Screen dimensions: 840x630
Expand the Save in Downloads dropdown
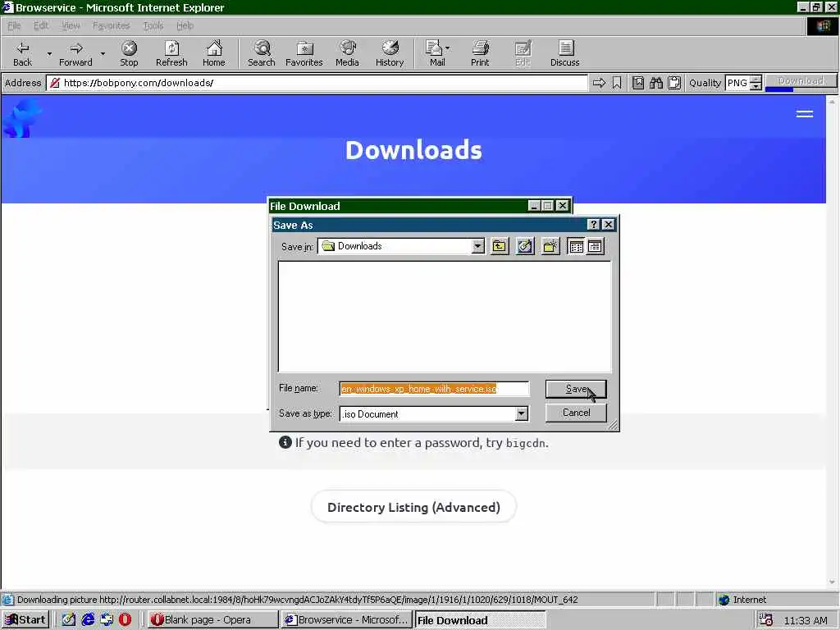pyautogui.click(x=478, y=246)
